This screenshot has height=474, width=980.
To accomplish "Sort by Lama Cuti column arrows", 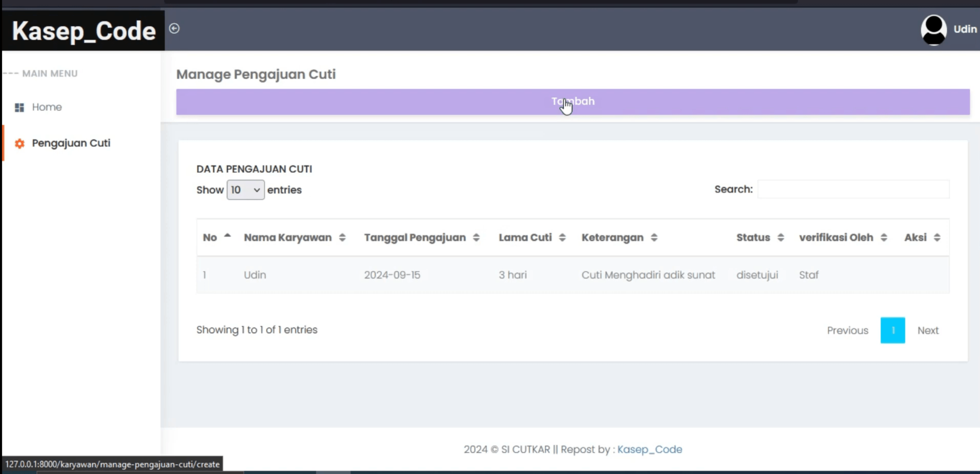I will (x=562, y=237).
